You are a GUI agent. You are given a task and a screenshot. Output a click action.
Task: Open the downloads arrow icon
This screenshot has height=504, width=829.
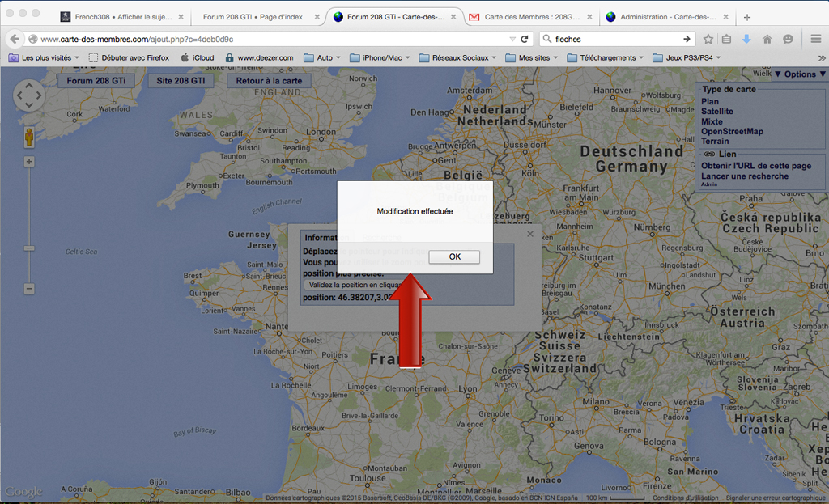coord(746,39)
